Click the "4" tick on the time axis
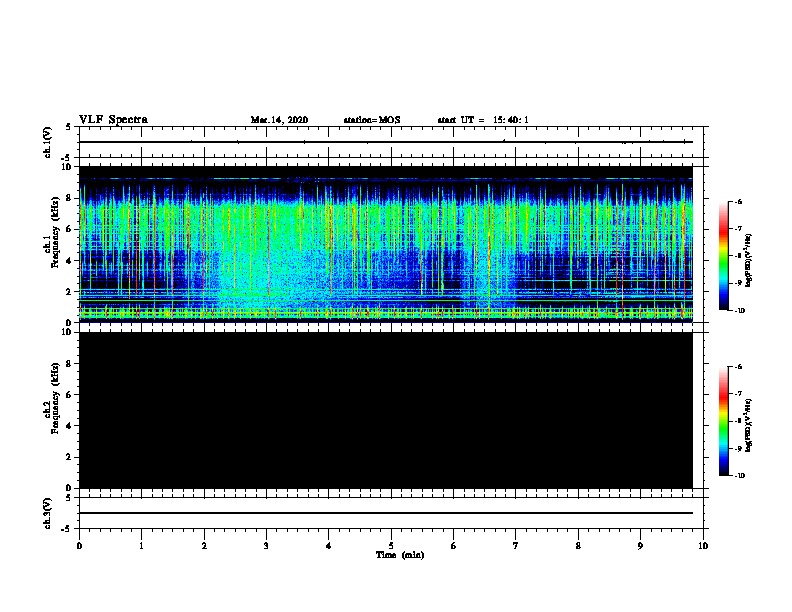The width and height of the screenshot is (792, 612). pyautogui.click(x=329, y=546)
